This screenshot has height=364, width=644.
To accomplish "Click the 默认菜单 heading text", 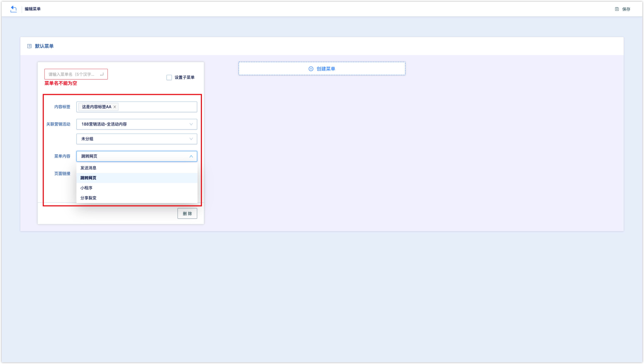I will 44,46.
